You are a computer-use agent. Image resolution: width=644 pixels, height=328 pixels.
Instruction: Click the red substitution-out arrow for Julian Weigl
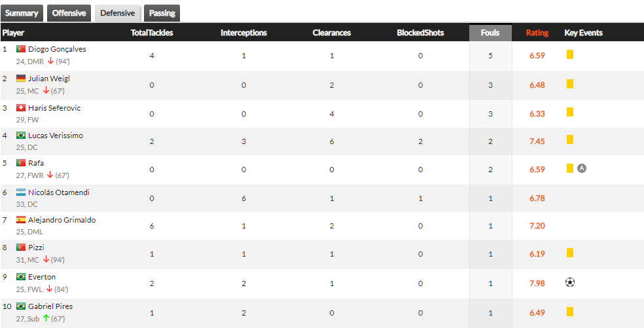46,90
